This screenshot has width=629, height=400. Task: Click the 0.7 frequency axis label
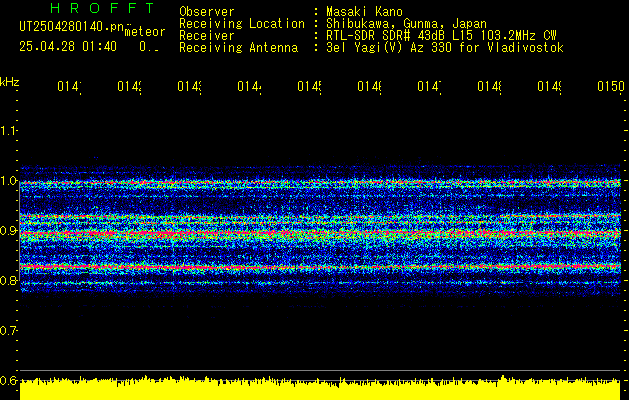click(8, 331)
